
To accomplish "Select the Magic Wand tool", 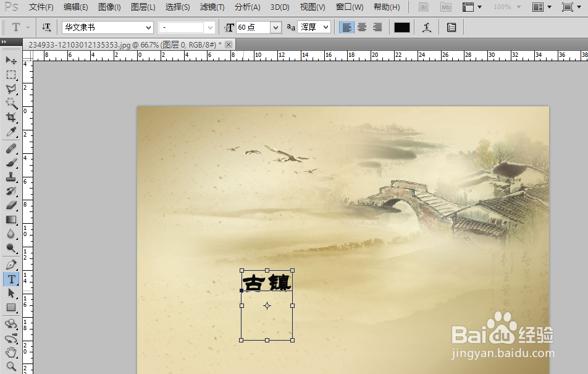I will tap(11, 103).
